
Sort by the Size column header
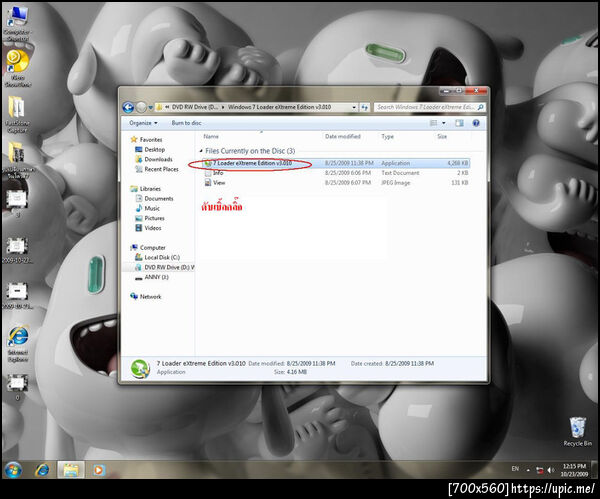tap(442, 136)
